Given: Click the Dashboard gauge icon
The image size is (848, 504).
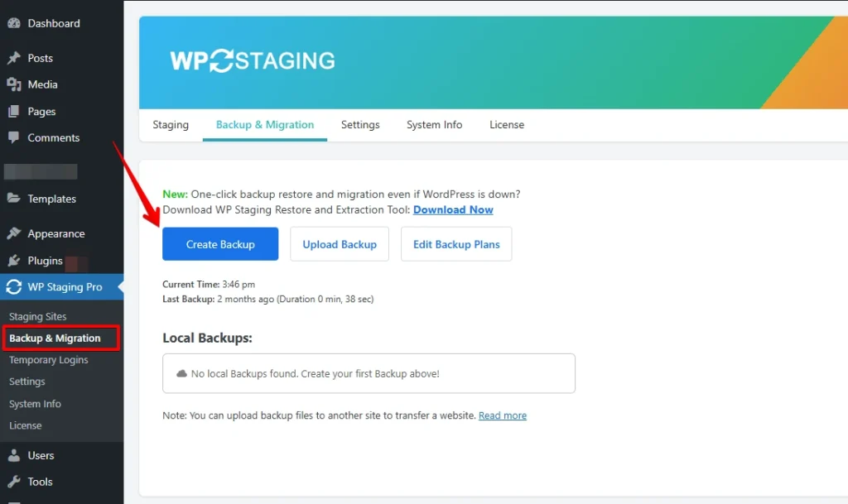Looking at the screenshot, I should (14, 23).
